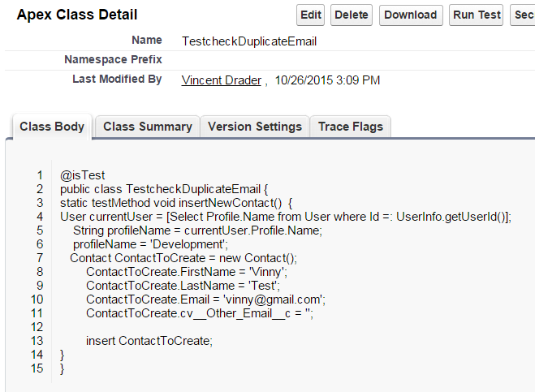The image size is (535, 392).
Task: Switch to the Class Body tab
Action: pos(52,127)
